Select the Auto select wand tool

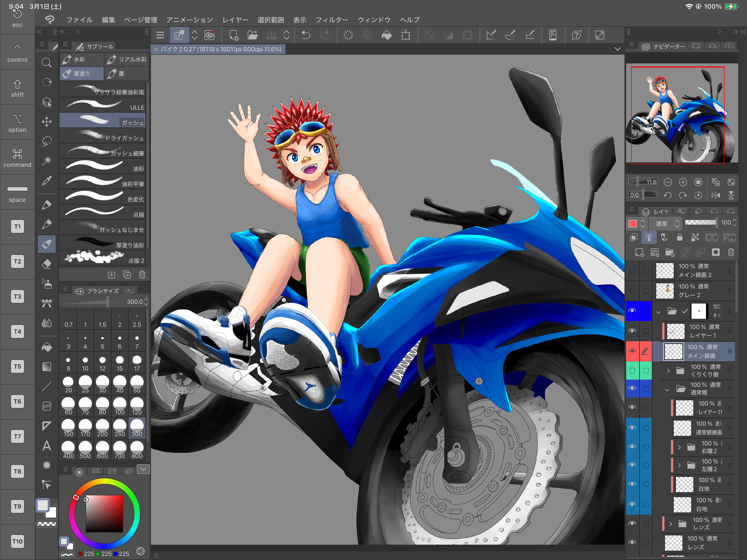(46, 161)
